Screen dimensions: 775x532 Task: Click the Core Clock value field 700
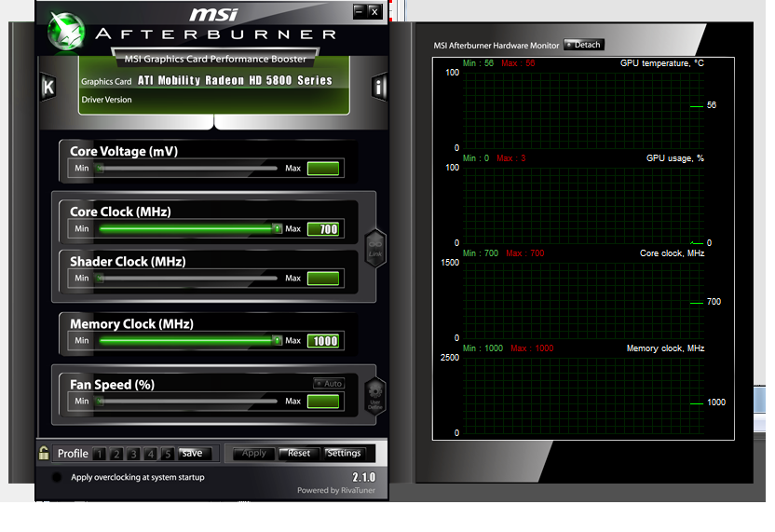coord(323,229)
